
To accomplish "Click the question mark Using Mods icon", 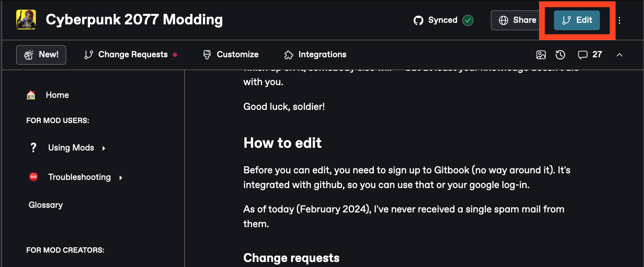I will point(34,147).
